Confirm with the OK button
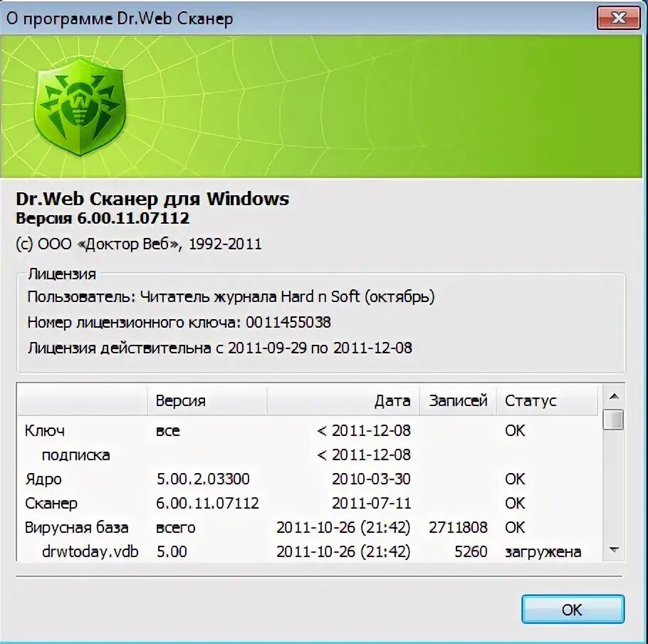The width and height of the screenshot is (648, 644). [x=573, y=609]
